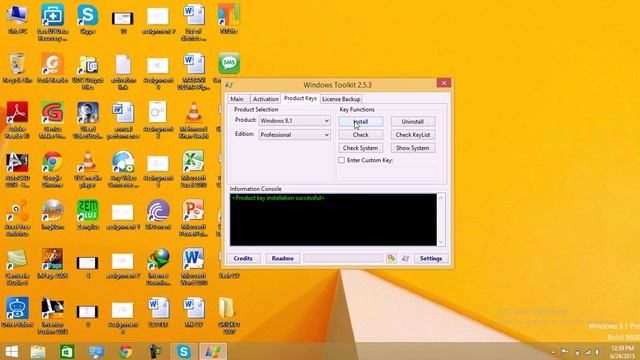Close the Windows Toolkit window
This screenshot has height=360, width=640.
(444, 83)
